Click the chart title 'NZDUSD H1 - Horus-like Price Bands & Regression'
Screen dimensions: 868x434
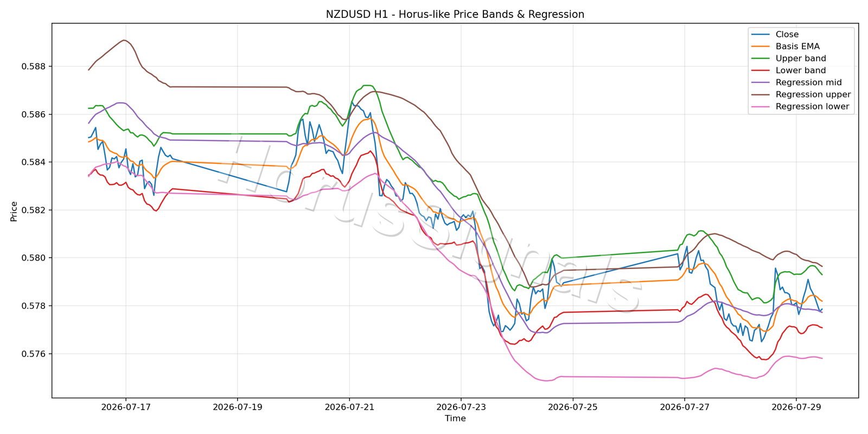[455, 15]
